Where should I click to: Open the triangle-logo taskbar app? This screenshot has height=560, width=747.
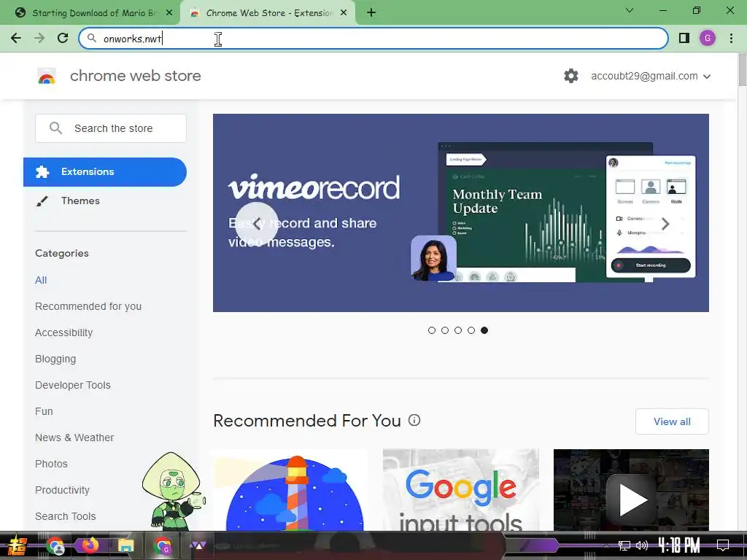tap(198, 545)
